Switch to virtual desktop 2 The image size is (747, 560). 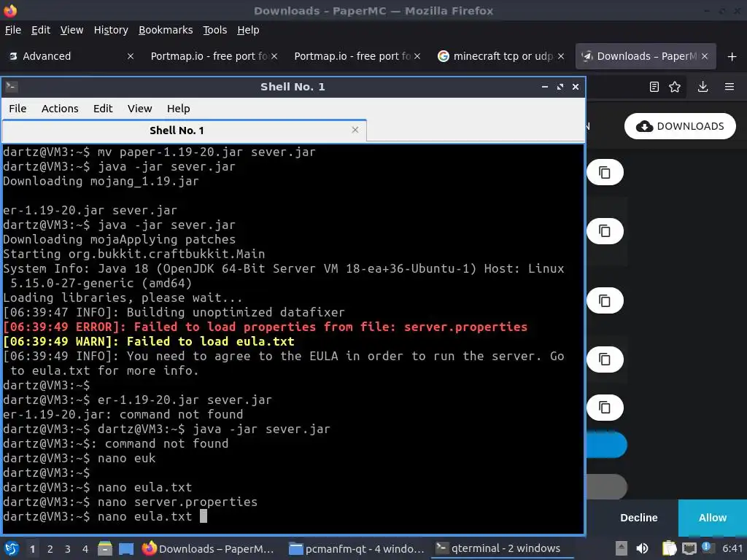point(50,549)
